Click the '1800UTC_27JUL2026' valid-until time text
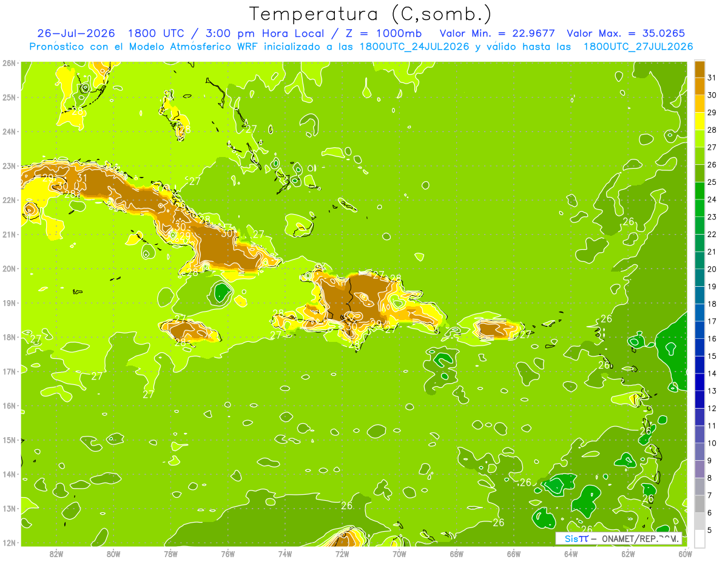 638,47
